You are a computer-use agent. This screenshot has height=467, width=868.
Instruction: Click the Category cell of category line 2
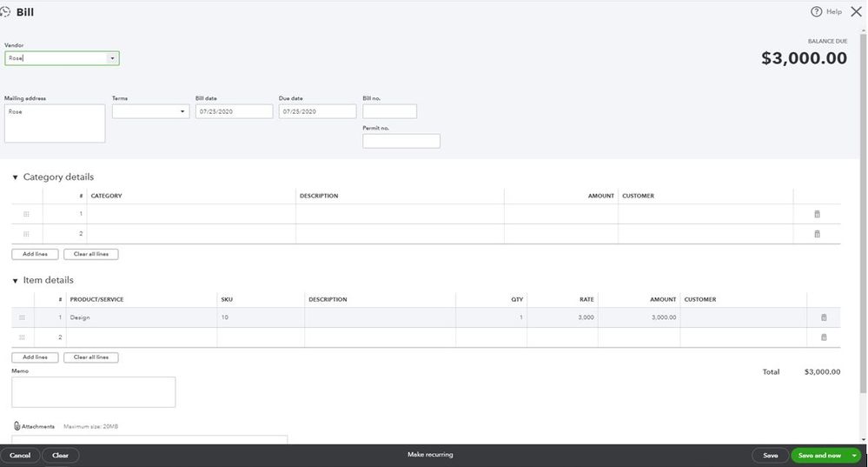point(191,234)
